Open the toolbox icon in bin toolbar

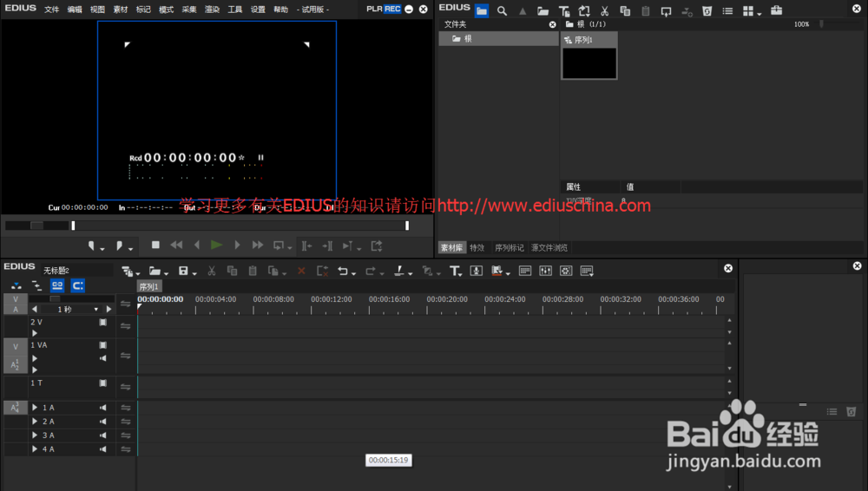coord(777,10)
